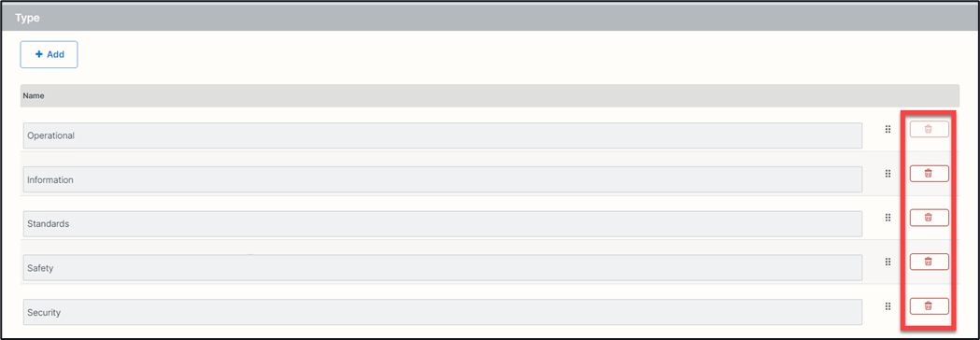980x340 pixels.
Task: Click the Type section header bar
Action: 490,18
